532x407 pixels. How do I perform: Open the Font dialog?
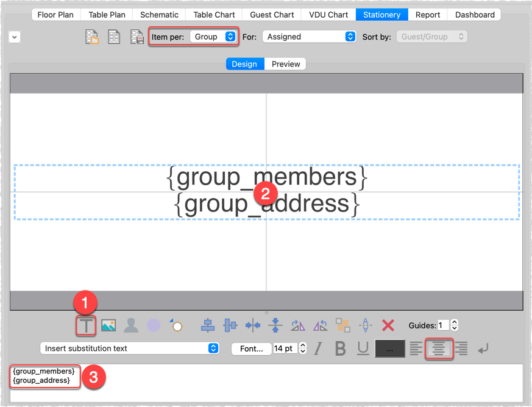tap(251, 348)
